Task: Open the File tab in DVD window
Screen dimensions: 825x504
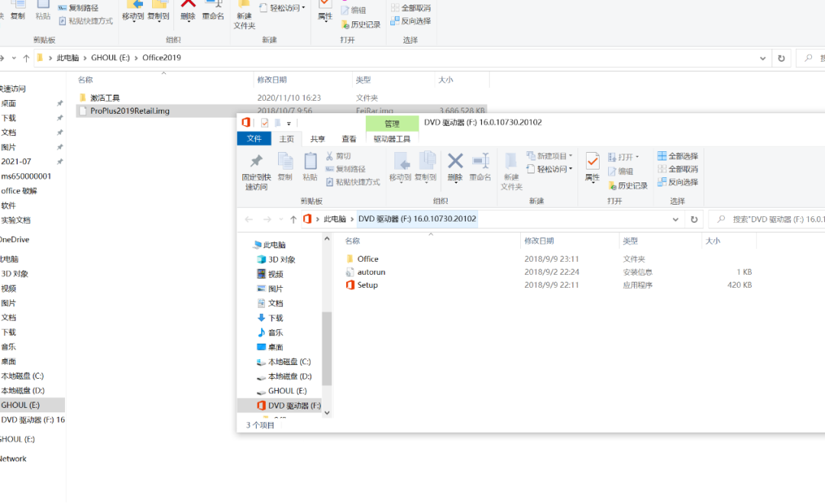Action: [x=254, y=138]
